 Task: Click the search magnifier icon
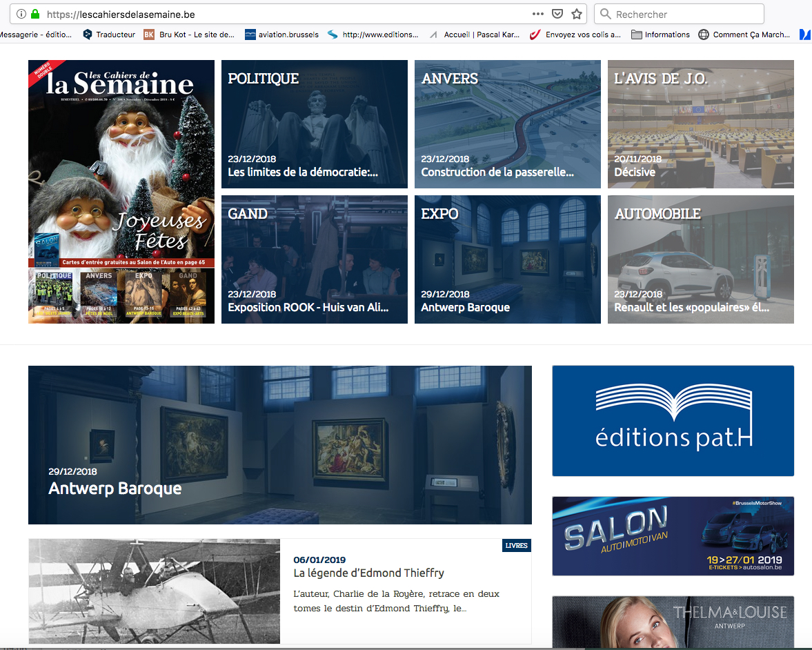point(605,14)
